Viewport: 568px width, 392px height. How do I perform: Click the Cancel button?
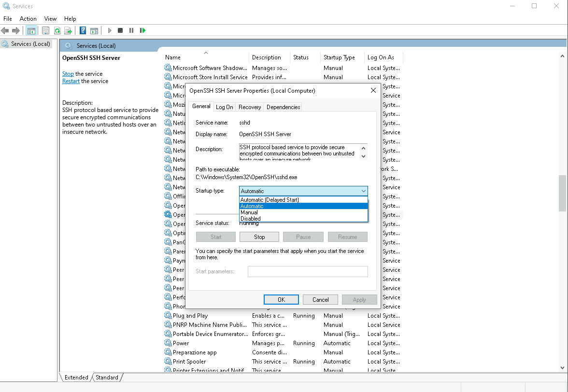click(321, 300)
